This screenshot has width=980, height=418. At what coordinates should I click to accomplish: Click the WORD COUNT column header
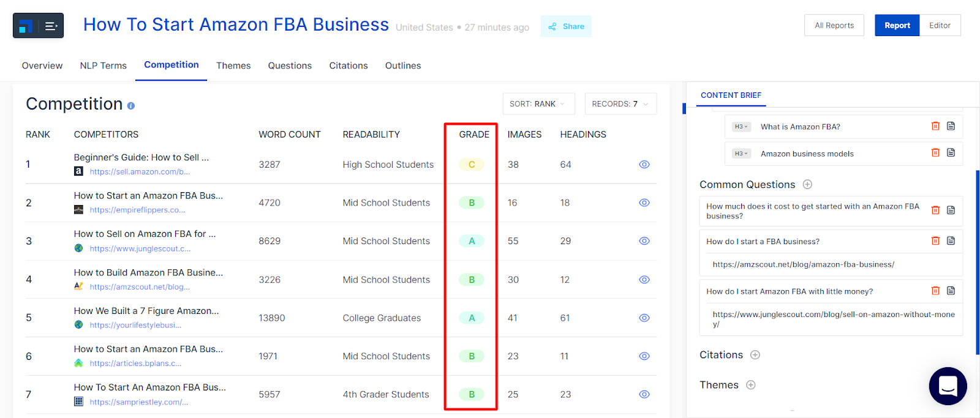pos(290,135)
